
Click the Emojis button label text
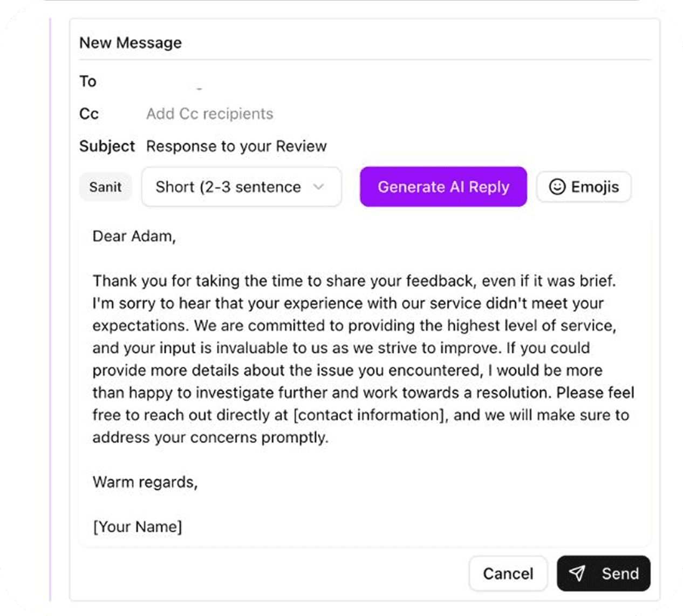point(595,187)
